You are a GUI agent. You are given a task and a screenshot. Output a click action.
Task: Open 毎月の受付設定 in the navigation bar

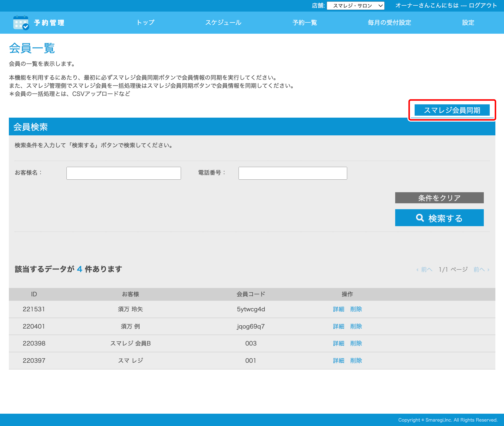point(389,23)
